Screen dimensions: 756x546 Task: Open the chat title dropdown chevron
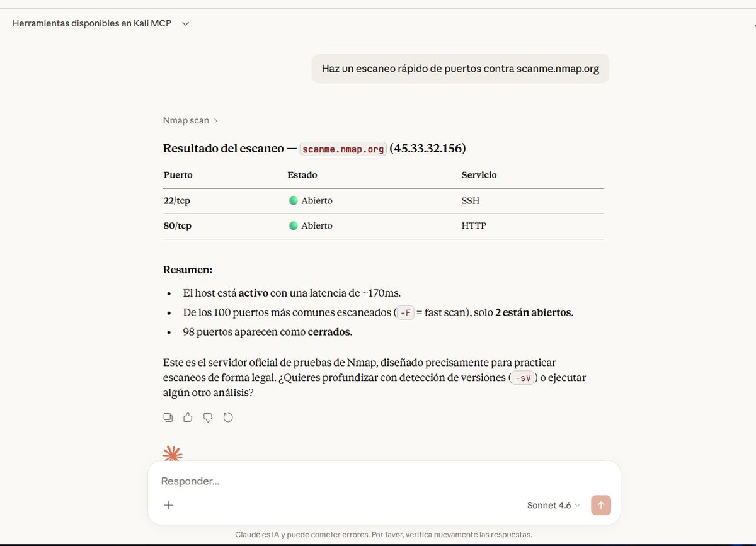(x=185, y=24)
